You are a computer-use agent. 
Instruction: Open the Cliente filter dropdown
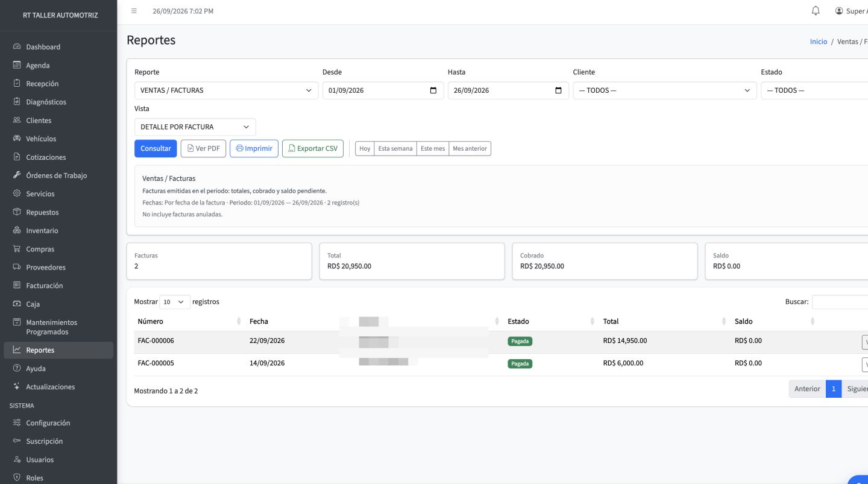[x=665, y=90]
